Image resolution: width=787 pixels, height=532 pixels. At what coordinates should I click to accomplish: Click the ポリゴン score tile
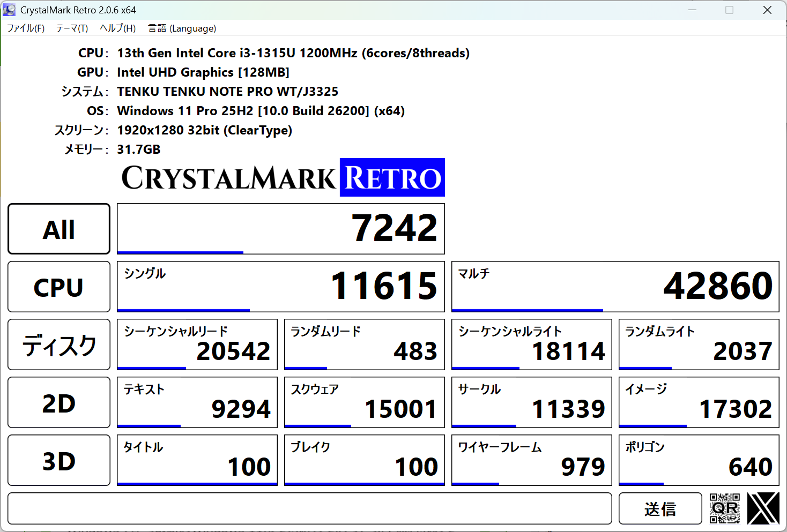coord(699,460)
